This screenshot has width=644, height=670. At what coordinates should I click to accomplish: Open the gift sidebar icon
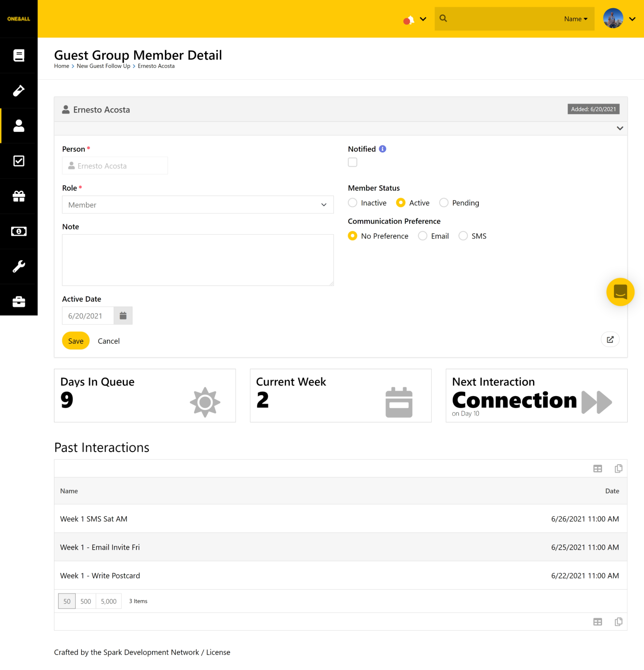[19, 196]
